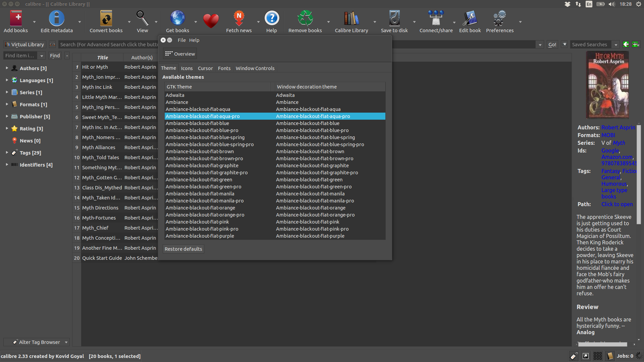Open the Saved Searches dropdown
This screenshot has height=362, width=644.
[616, 45]
